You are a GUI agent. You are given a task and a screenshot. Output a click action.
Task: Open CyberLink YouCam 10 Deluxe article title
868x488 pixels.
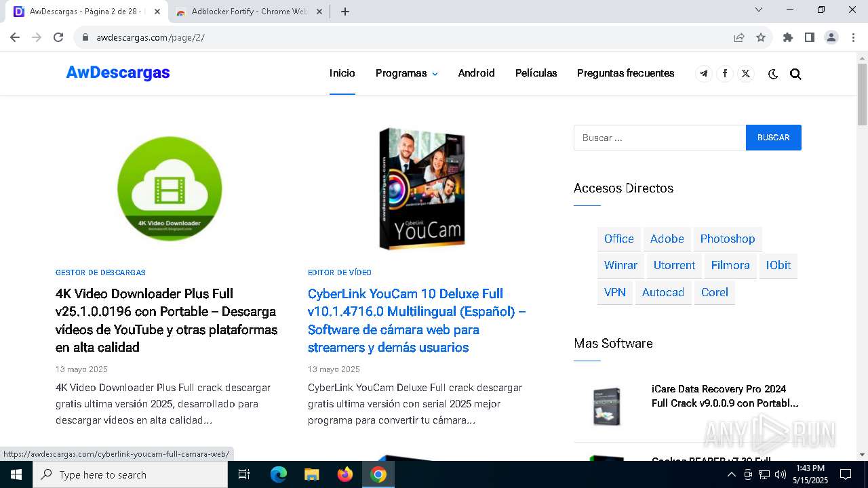[x=417, y=321]
